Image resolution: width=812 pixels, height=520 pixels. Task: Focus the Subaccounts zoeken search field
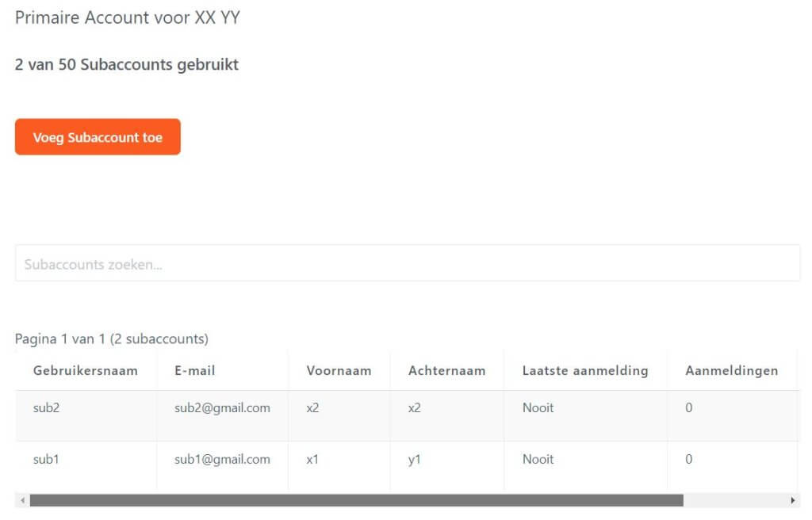[x=407, y=263]
